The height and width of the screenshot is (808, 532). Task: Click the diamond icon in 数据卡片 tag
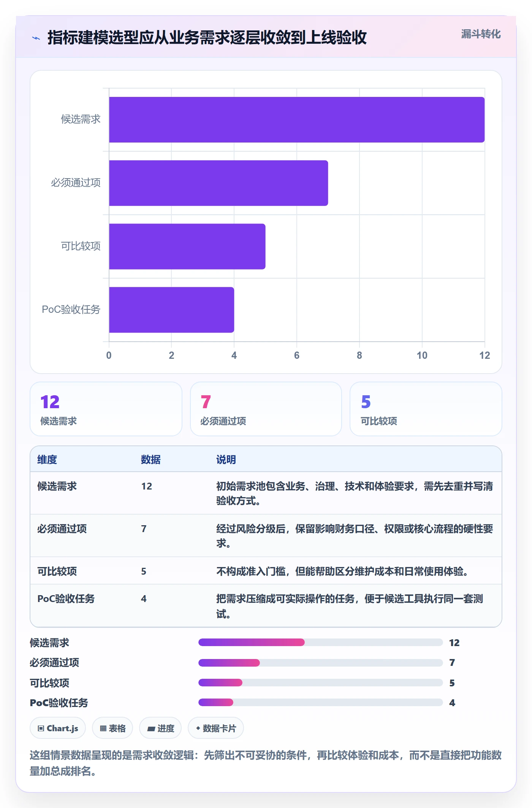click(x=198, y=728)
